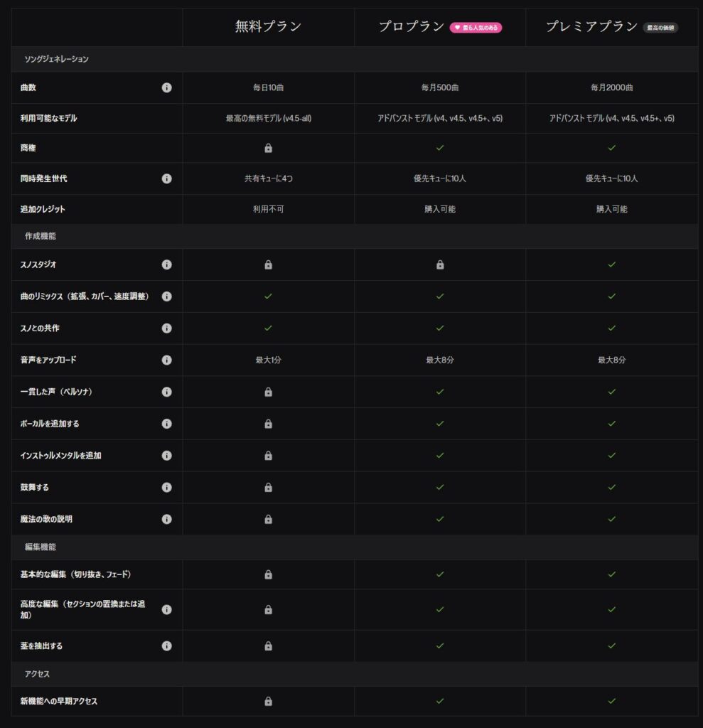The width and height of the screenshot is (703, 728).
Task: Click the pink 最も人気のある badge
Action: tap(476, 28)
